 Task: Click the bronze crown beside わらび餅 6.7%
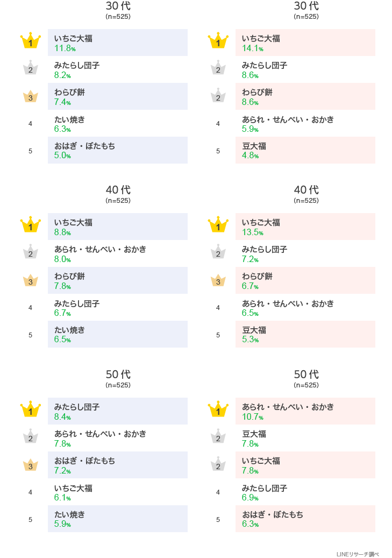tap(218, 280)
